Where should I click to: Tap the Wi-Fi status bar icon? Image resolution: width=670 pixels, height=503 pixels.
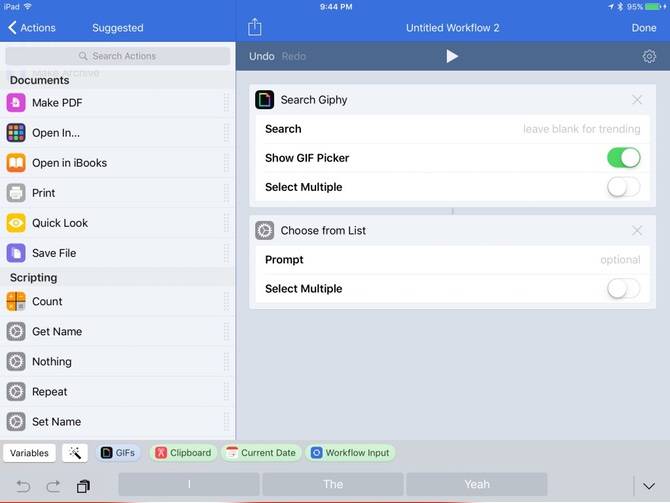point(28,6)
